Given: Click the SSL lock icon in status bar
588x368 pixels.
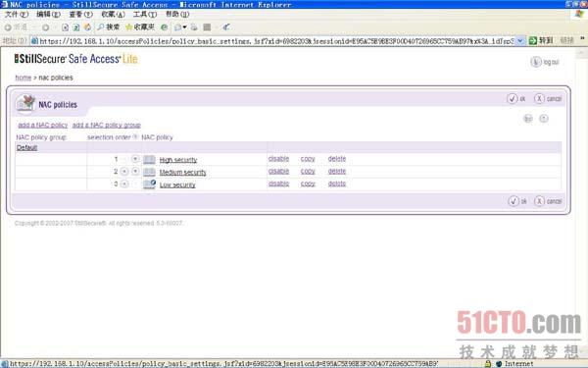Looking at the screenshot, I should point(487,363).
